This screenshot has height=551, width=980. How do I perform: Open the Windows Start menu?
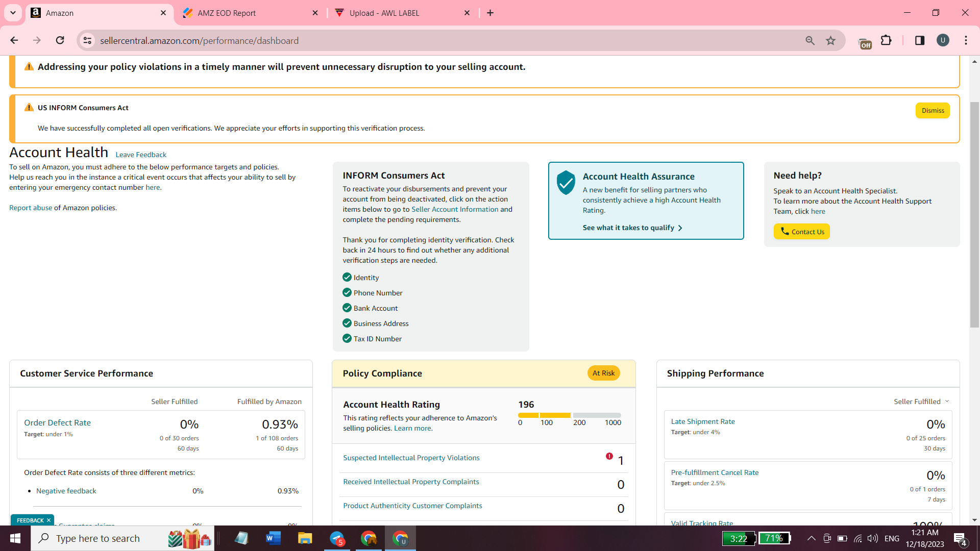[x=15, y=538]
